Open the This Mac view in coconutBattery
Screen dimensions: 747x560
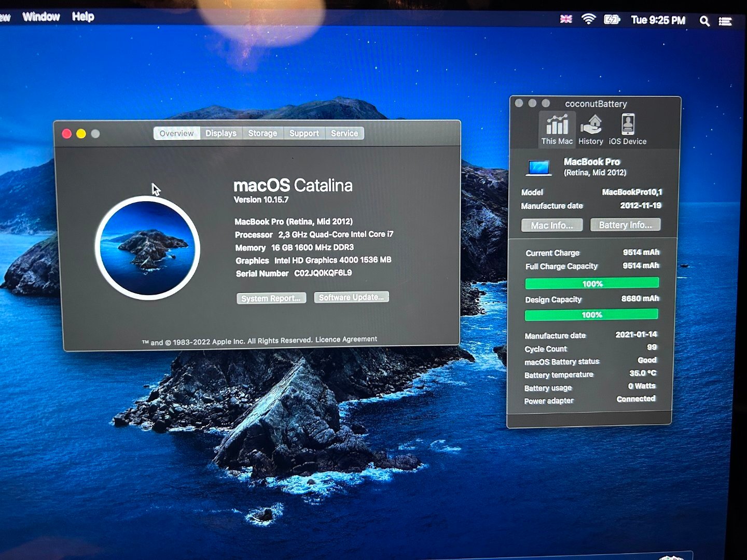(x=557, y=130)
